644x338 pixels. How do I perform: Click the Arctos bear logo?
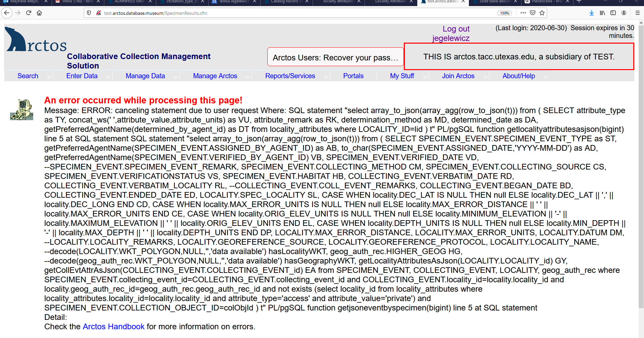tap(36, 40)
